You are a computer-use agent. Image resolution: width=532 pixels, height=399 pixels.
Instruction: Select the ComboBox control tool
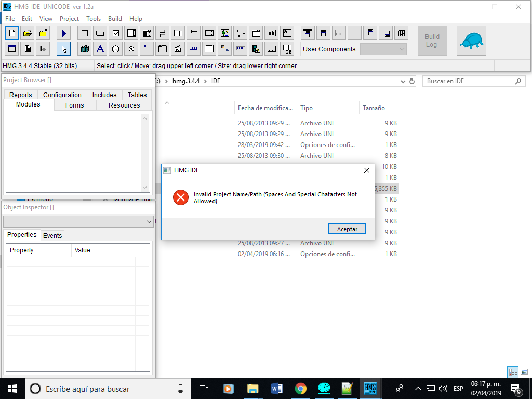click(x=147, y=33)
